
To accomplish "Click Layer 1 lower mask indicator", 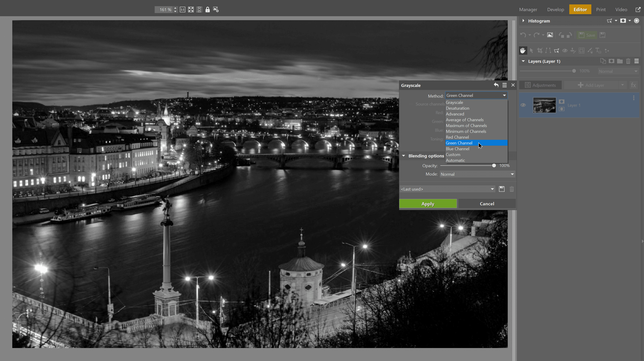I will point(561,109).
